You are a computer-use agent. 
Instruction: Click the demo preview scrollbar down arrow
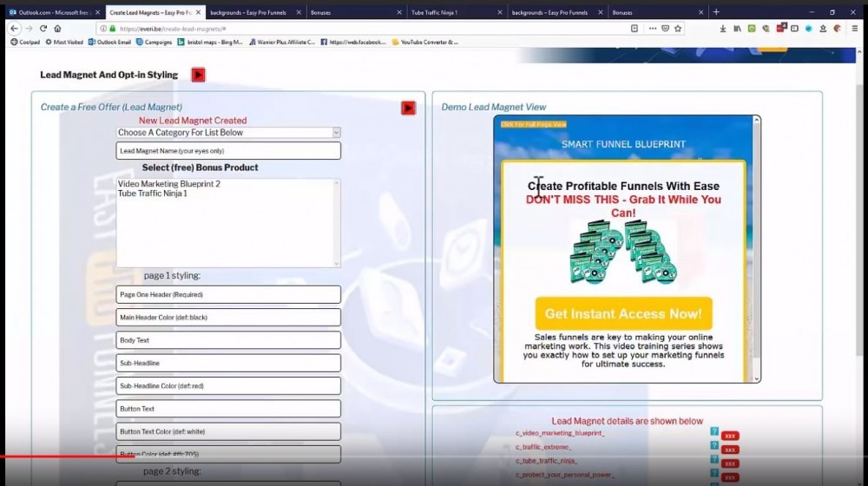[757, 378]
